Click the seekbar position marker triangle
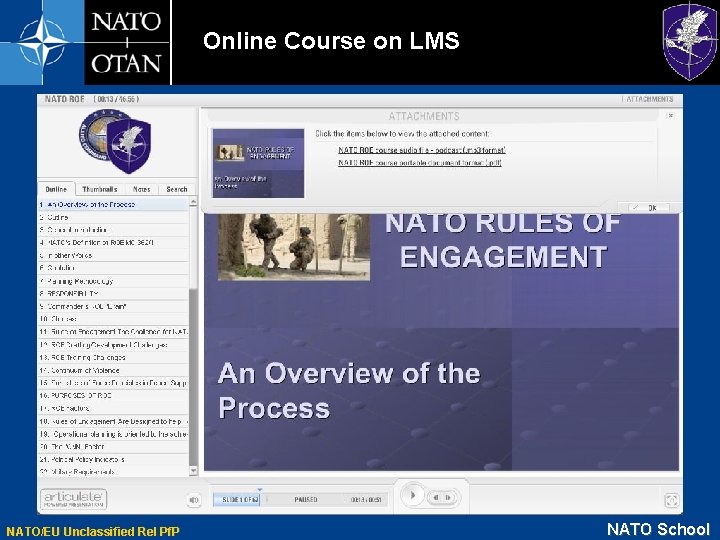The width and height of the screenshot is (720, 540). pyautogui.click(x=260, y=490)
